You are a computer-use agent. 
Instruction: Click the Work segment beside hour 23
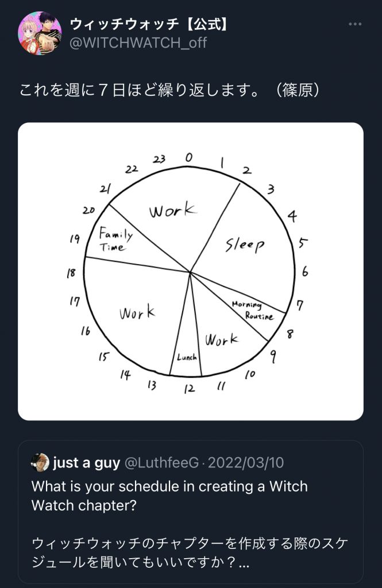(173, 210)
